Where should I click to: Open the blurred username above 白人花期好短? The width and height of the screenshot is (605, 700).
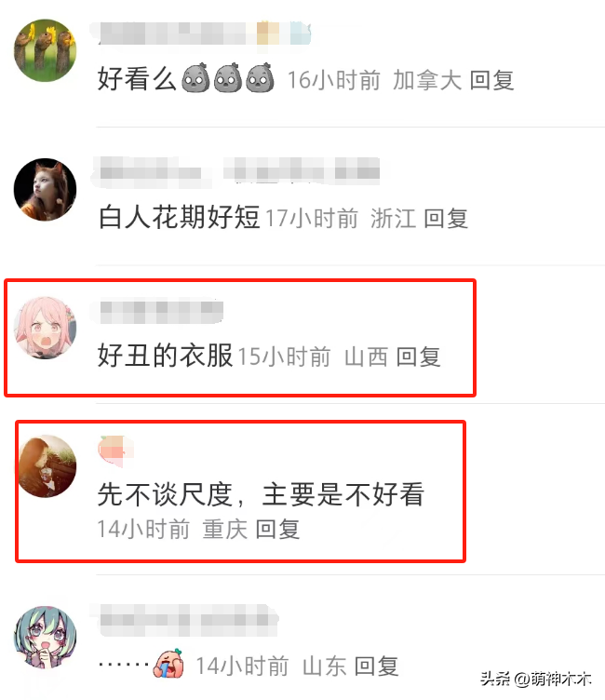(239, 170)
